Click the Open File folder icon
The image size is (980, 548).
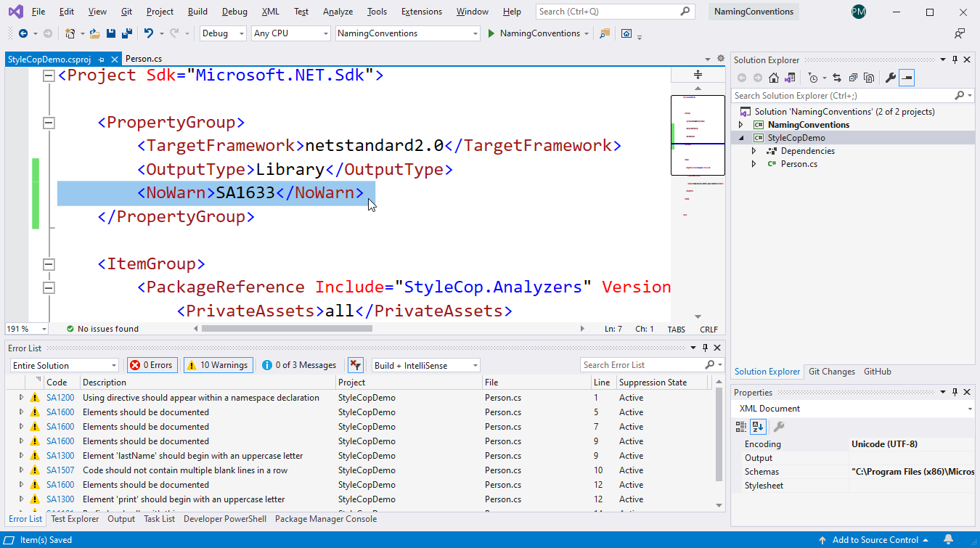click(x=95, y=33)
